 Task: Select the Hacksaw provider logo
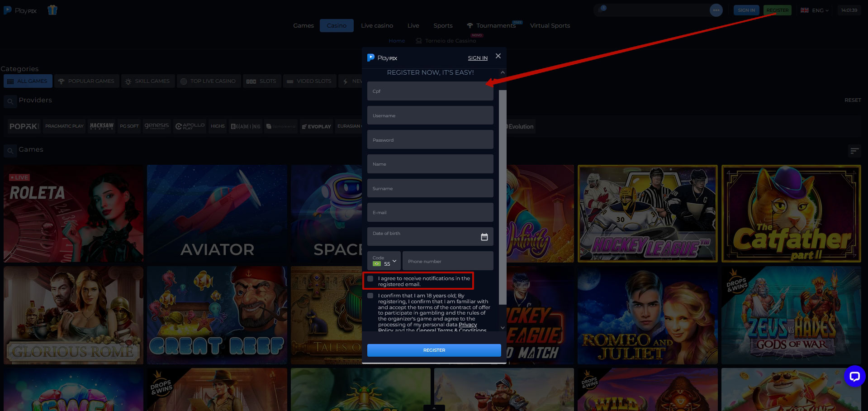[102, 126]
